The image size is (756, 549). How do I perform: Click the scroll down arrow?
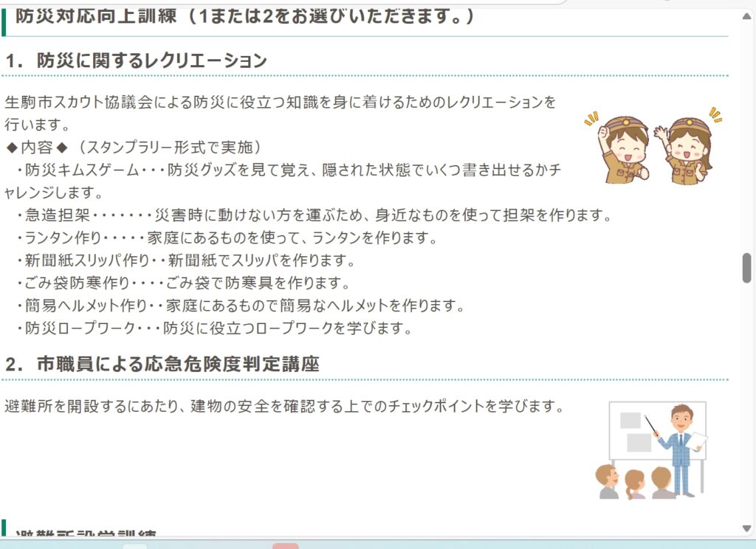coord(746,529)
